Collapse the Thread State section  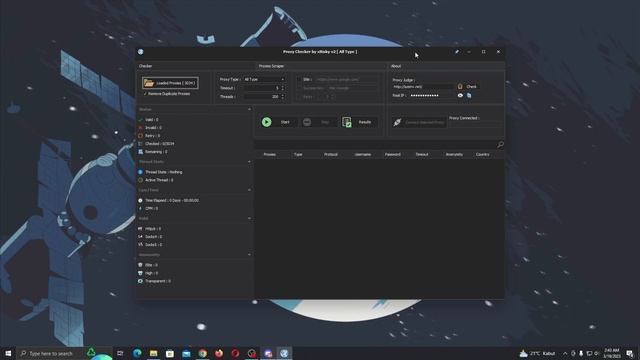click(x=249, y=162)
